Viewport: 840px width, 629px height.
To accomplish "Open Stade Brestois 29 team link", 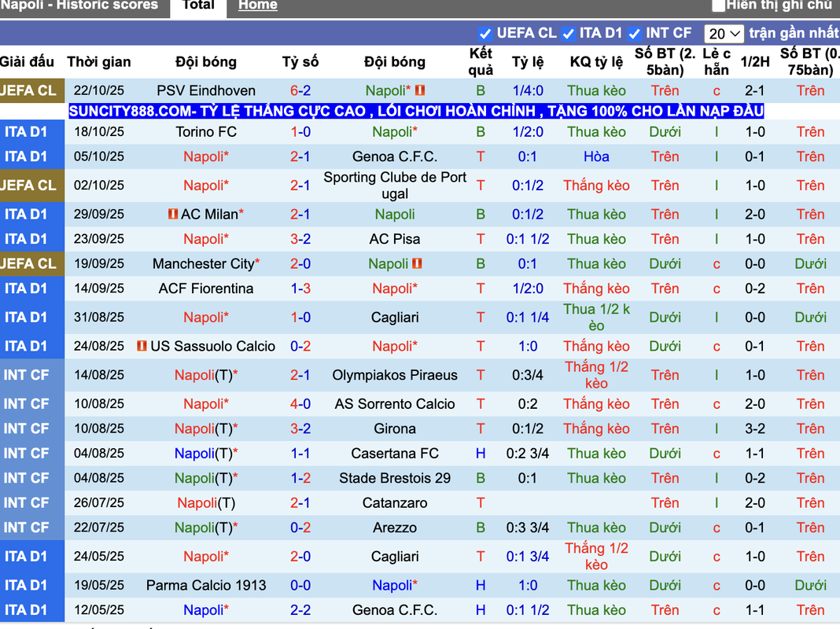I will pyautogui.click(x=395, y=478).
